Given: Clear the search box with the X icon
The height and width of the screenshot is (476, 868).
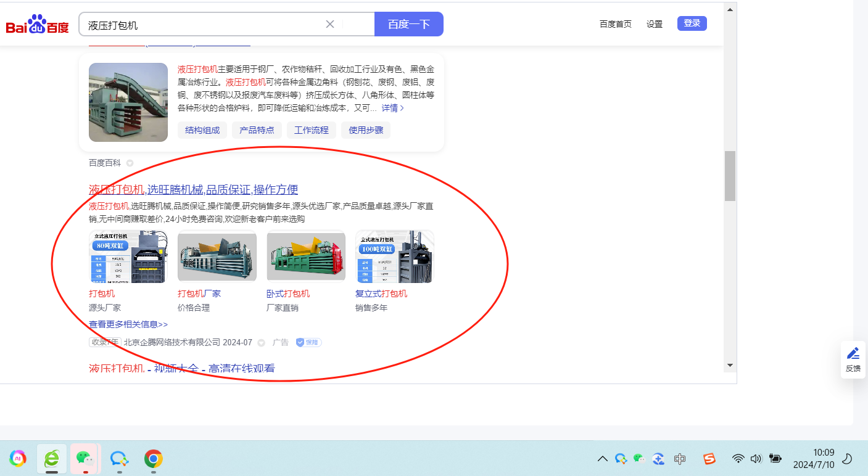Looking at the screenshot, I should 330,24.
